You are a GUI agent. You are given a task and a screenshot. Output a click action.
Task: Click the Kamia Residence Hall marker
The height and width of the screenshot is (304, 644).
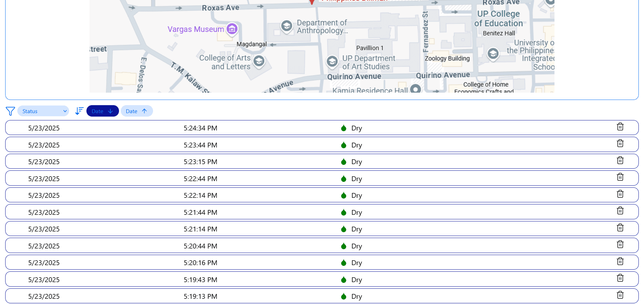[415, 89]
